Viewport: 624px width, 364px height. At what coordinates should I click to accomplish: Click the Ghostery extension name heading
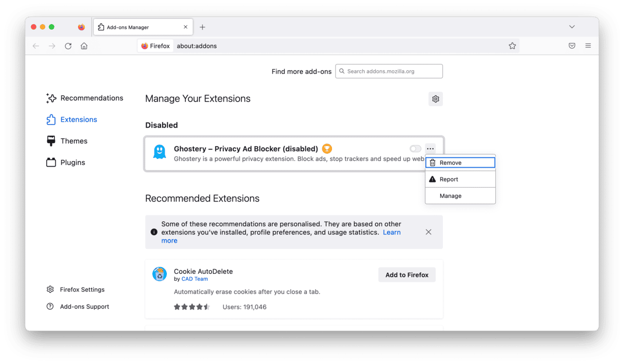click(x=246, y=149)
